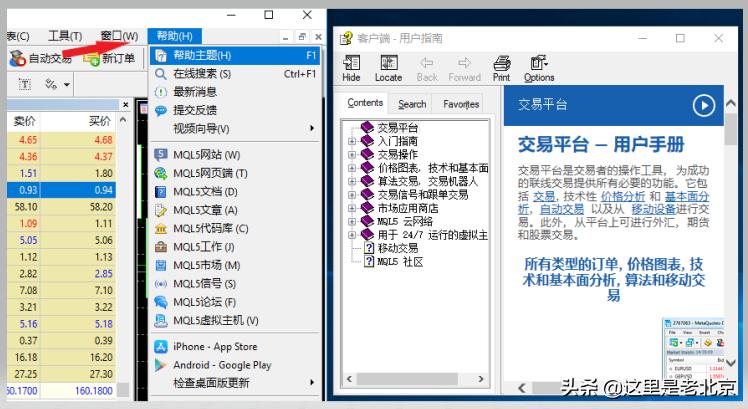The height and width of the screenshot is (409, 748).
Task: Switch to the Search tab
Action: coord(412,104)
